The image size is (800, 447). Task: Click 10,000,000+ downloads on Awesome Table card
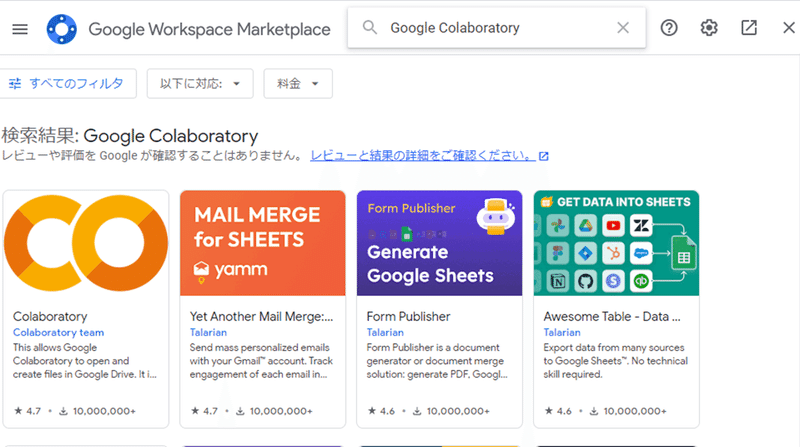pos(628,411)
